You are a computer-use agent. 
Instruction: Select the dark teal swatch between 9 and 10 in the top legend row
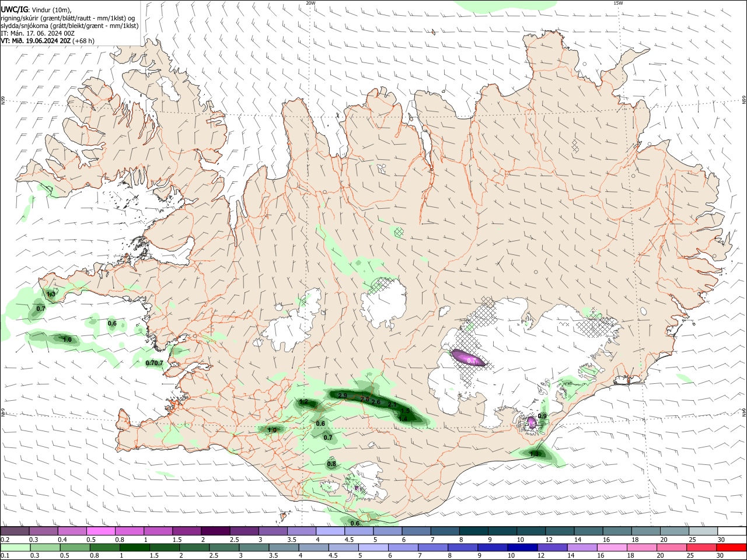[x=502, y=531]
